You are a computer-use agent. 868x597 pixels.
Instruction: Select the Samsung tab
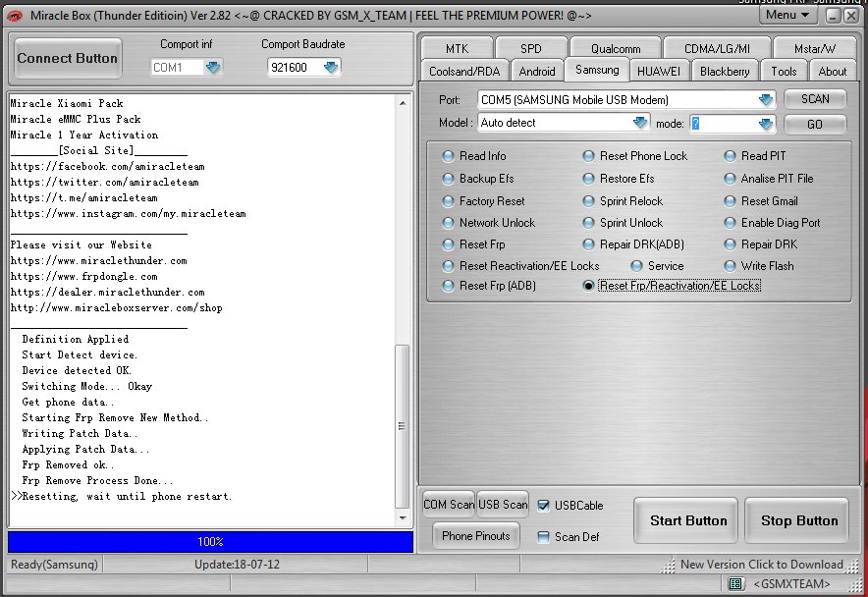597,70
